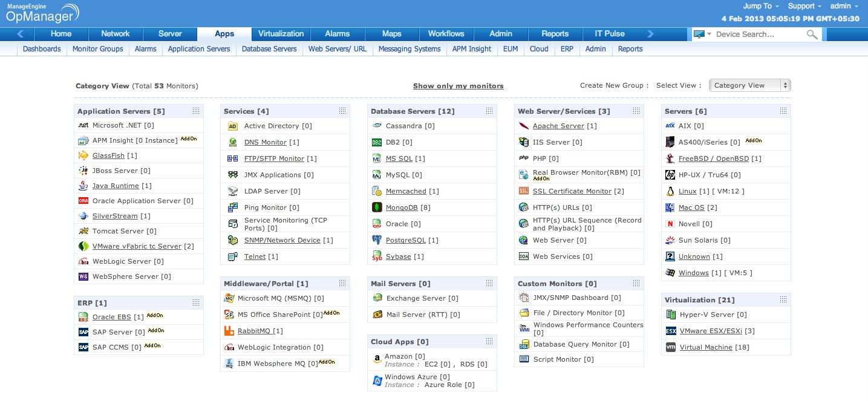Open the device search type dropdown

coord(702,34)
